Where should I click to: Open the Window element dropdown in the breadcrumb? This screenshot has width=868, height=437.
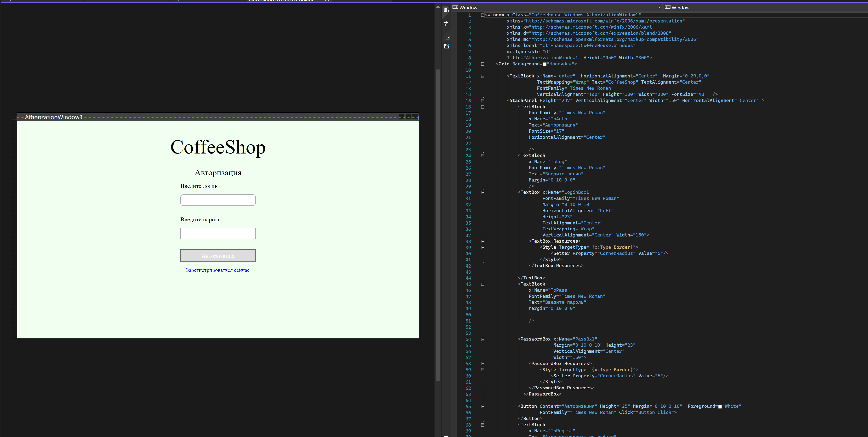click(x=659, y=7)
